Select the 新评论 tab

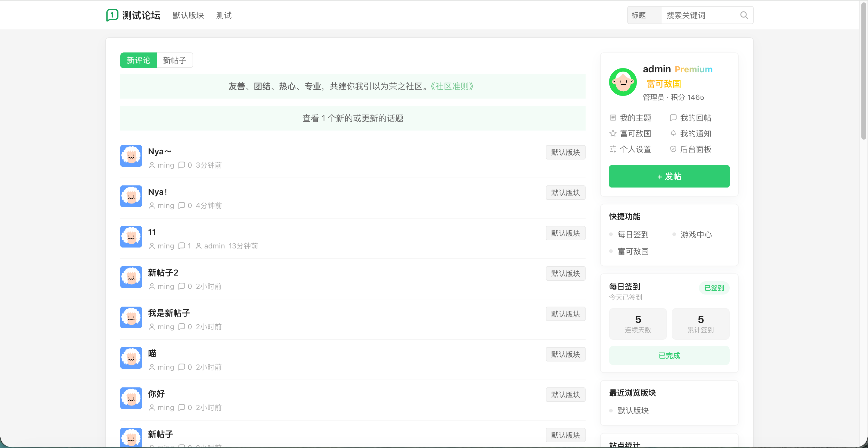coord(139,60)
